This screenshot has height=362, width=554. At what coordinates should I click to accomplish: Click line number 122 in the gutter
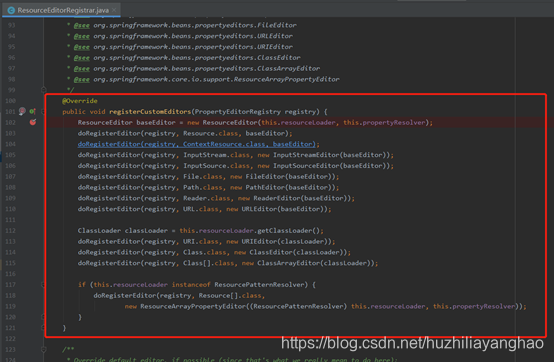click(x=10, y=339)
